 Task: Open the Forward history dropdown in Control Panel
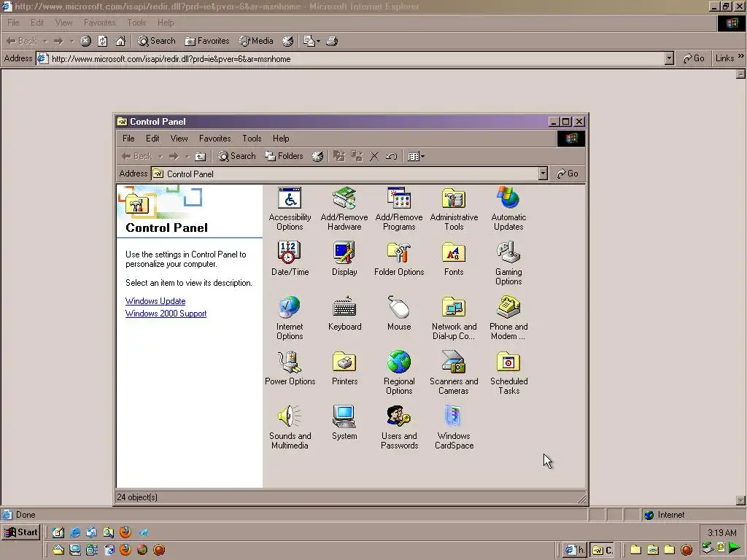[x=187, y=156]
